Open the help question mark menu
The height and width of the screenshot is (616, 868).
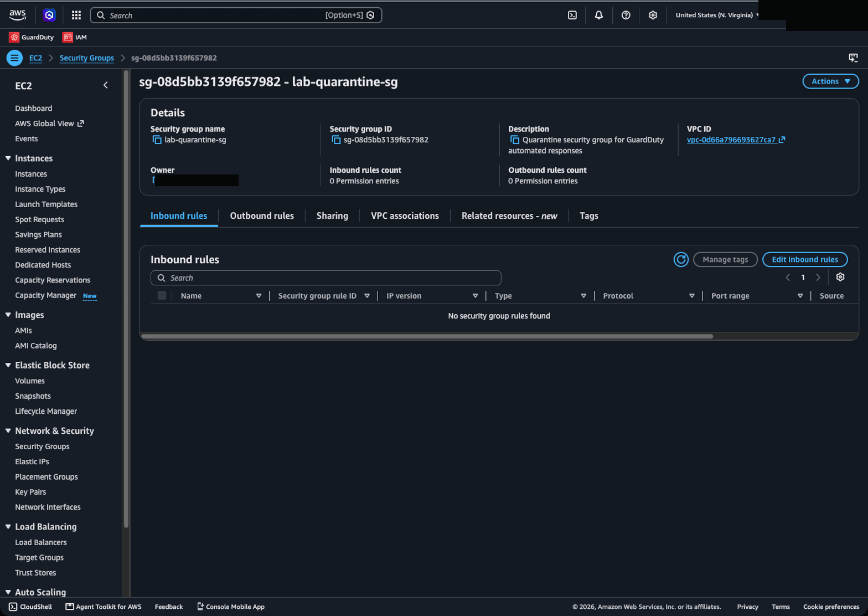[x=626, y=15]
